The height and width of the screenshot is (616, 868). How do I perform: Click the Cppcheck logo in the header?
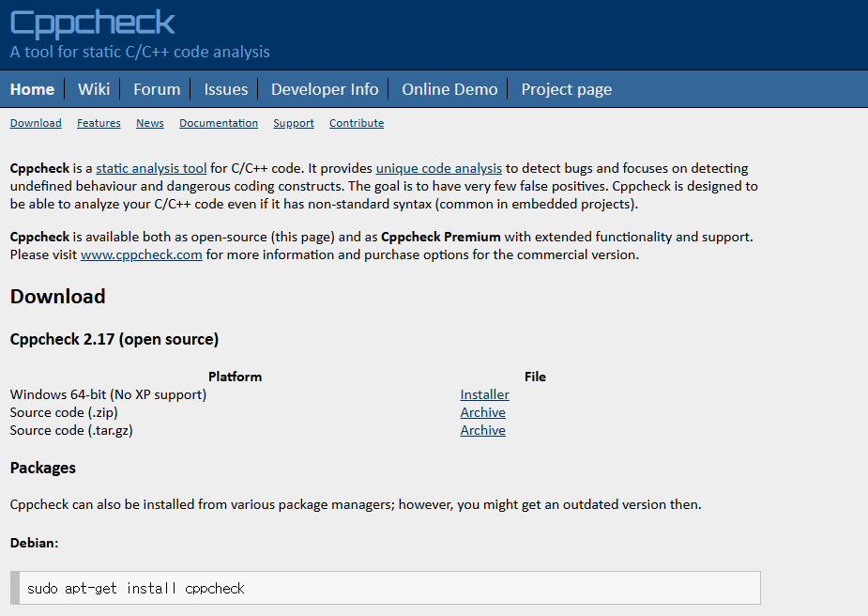(93, 23)
